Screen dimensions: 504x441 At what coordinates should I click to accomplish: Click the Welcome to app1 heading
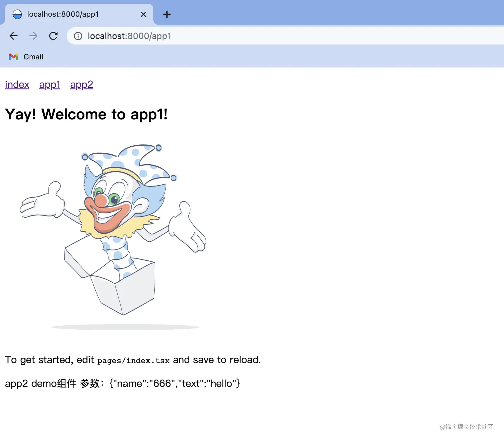click(x=86, y=114)
